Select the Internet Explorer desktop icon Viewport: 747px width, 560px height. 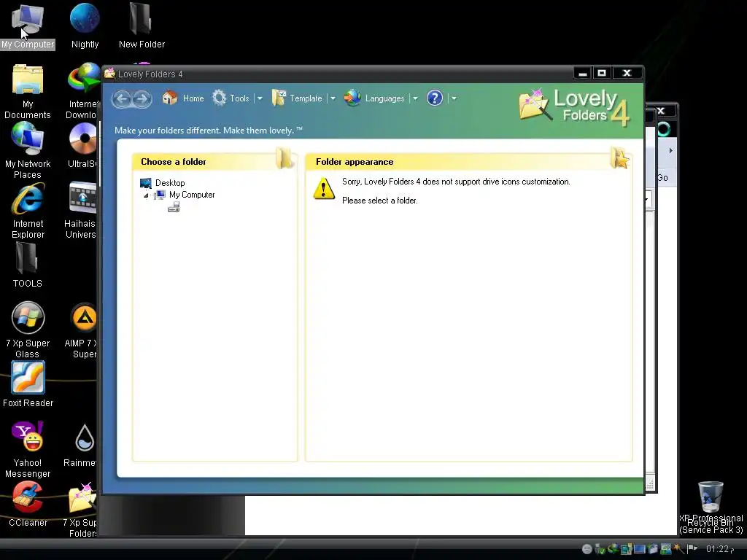[x=28, y=211]
